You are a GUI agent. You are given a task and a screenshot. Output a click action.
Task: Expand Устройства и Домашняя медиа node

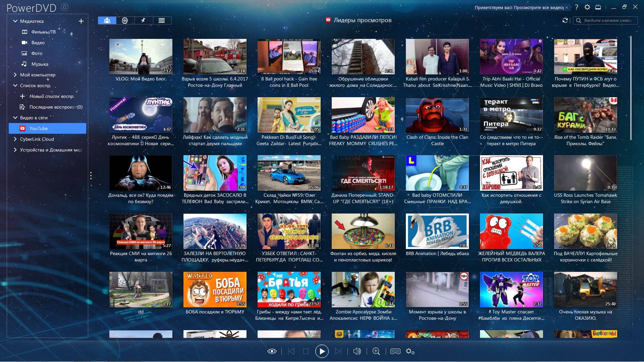(15, 150)
